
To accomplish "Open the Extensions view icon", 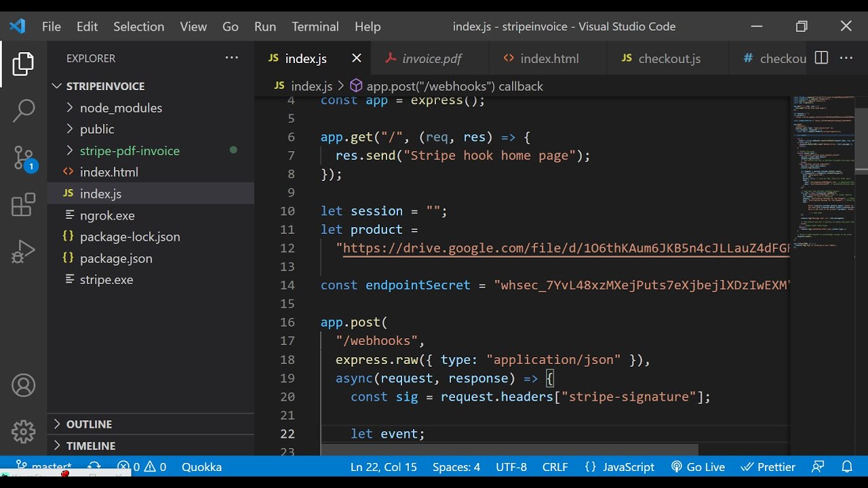I will [23, 205].
